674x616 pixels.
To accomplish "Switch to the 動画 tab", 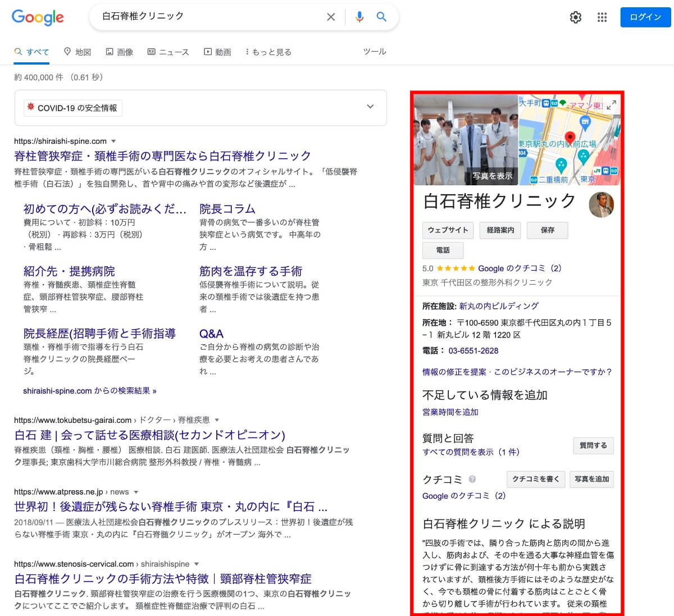I will pos(217,52).
